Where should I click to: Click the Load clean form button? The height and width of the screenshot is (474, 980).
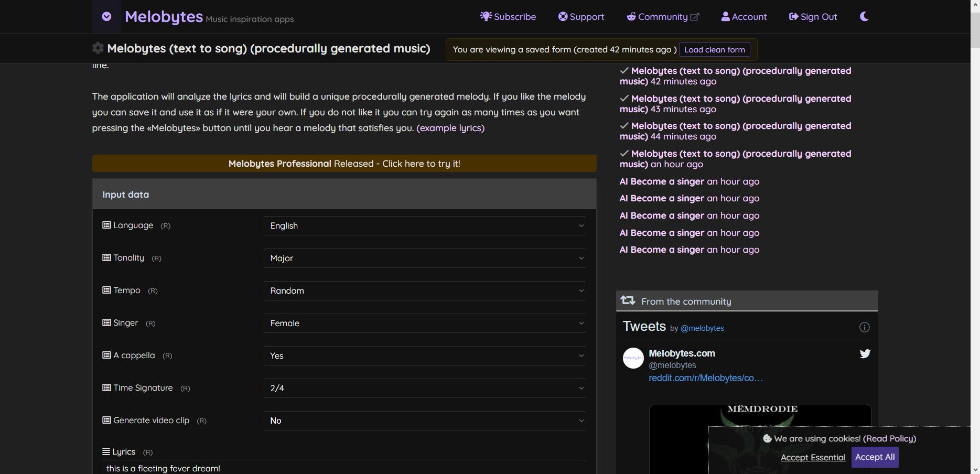tap(714, 49)
